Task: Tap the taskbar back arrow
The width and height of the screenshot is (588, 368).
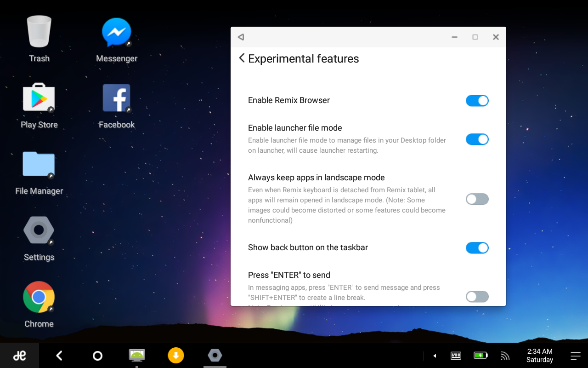Action: pos(59,356)
